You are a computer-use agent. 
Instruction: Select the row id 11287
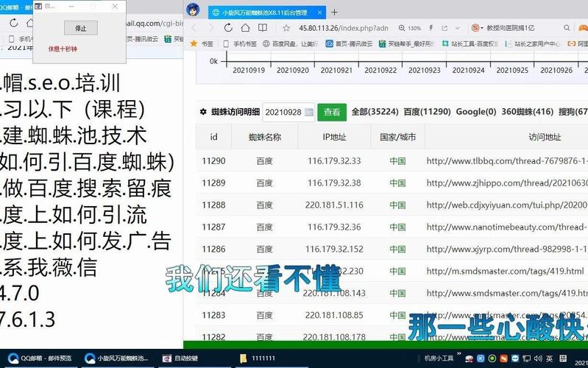pyautogui.click(x=213, y=227)
